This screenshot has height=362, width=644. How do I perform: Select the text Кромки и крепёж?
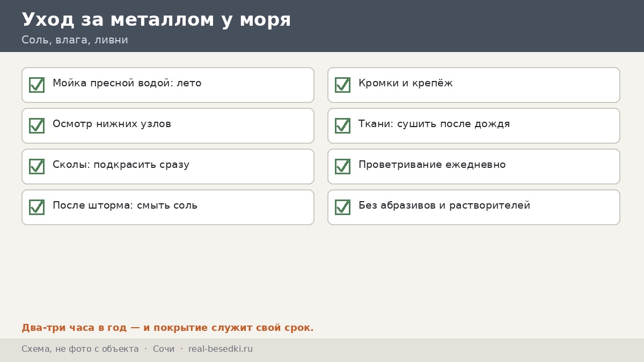pos(406,84)
